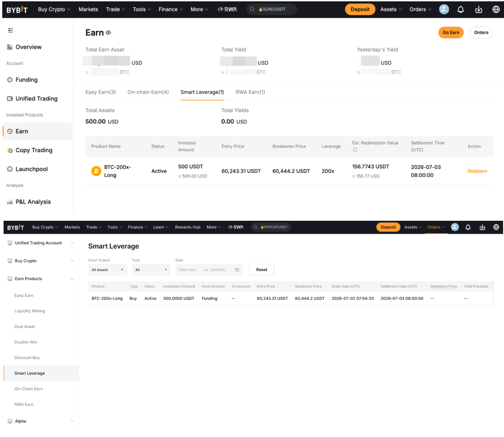Toggle balance visibility eye next to Earn

tap(109, 32)
